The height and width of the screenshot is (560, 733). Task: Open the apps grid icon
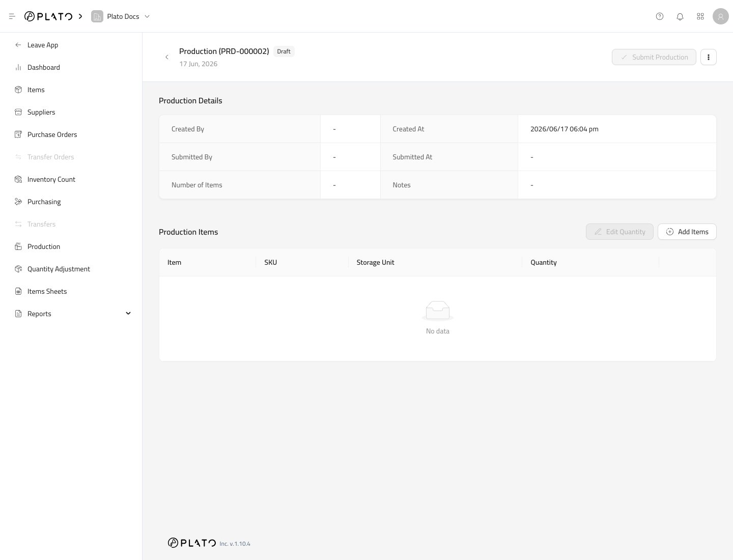[x=700, y=16]
